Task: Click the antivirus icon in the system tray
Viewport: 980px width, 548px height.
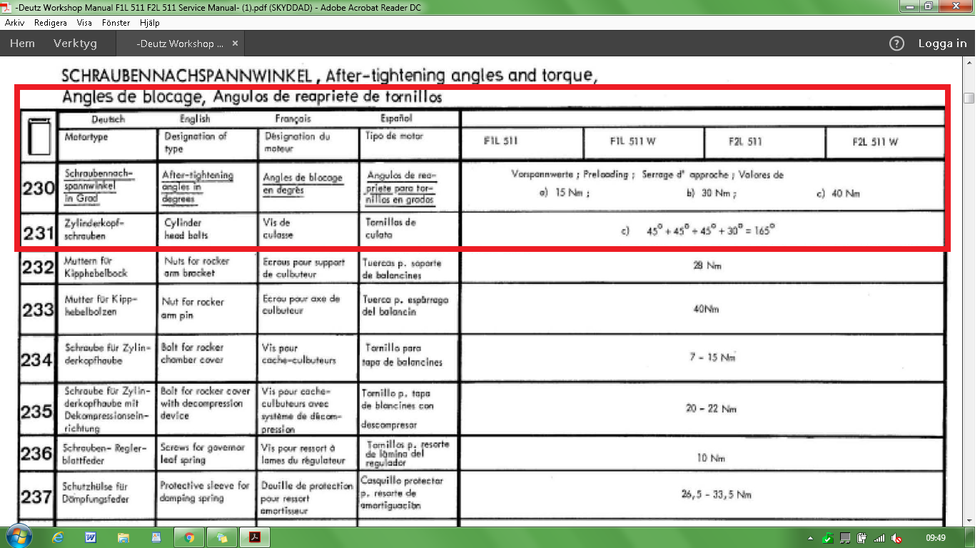Action: pyautogui.click(x=827, y=538)
